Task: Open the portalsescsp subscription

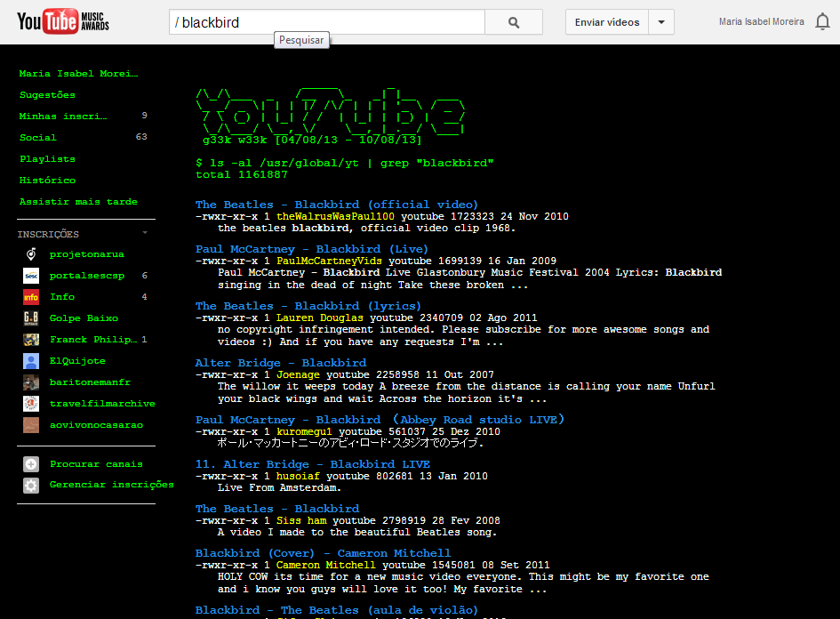Action: [x=87, y=276]
